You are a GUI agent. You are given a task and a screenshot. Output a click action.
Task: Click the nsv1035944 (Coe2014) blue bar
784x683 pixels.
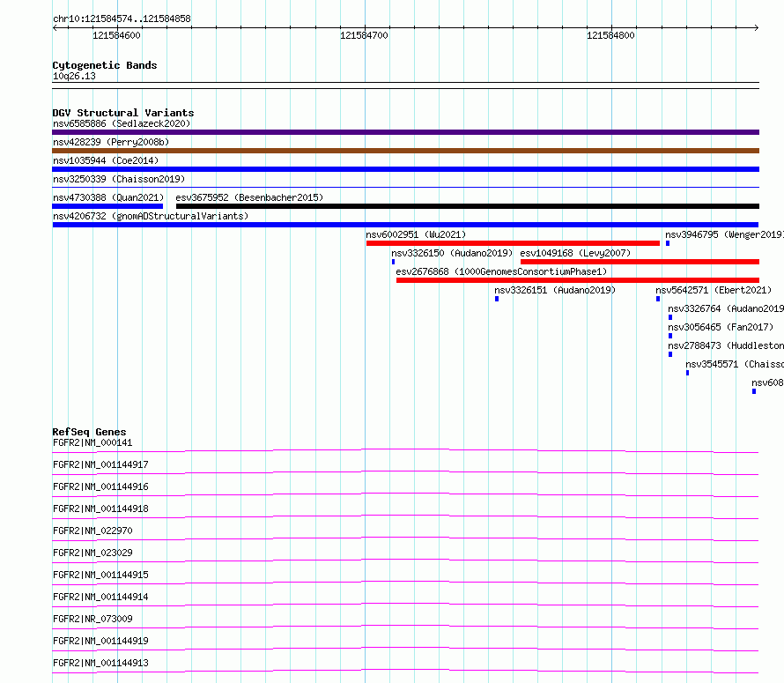click(x=405, y=169)
